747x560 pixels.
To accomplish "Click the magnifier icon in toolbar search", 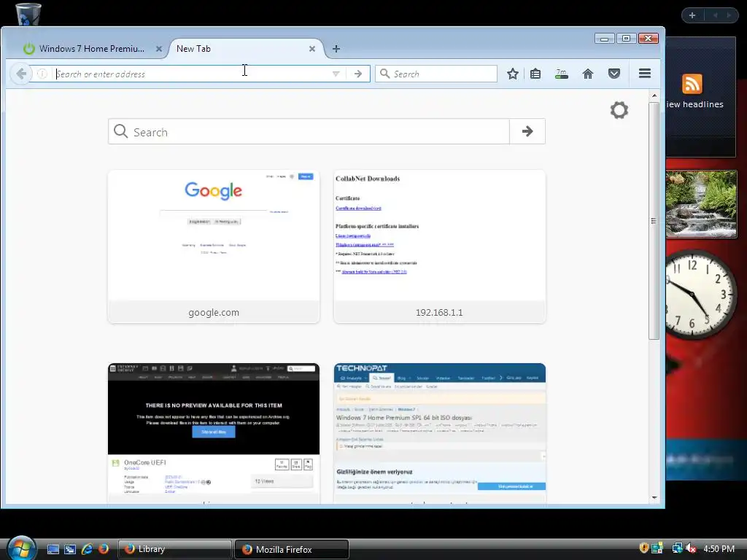I will 384,74.
